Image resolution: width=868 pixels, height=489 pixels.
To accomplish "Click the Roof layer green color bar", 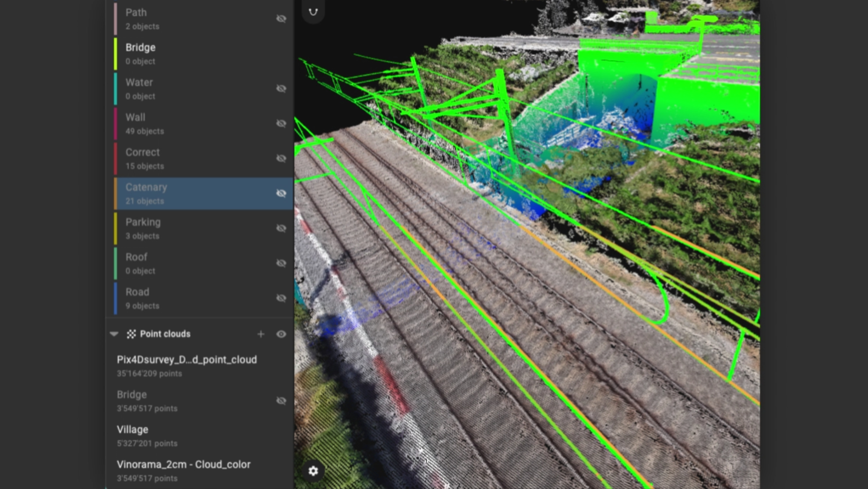I will click(116, 263).
